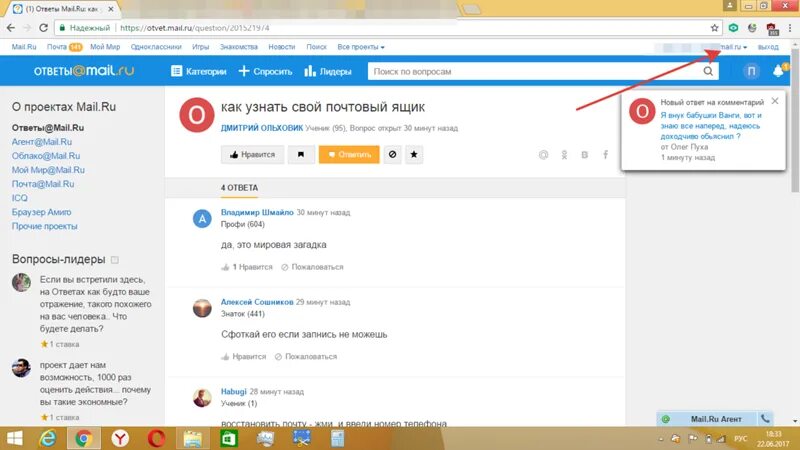Click the flag bookmark question button
The image size is (800, 450).
point(301,155)
